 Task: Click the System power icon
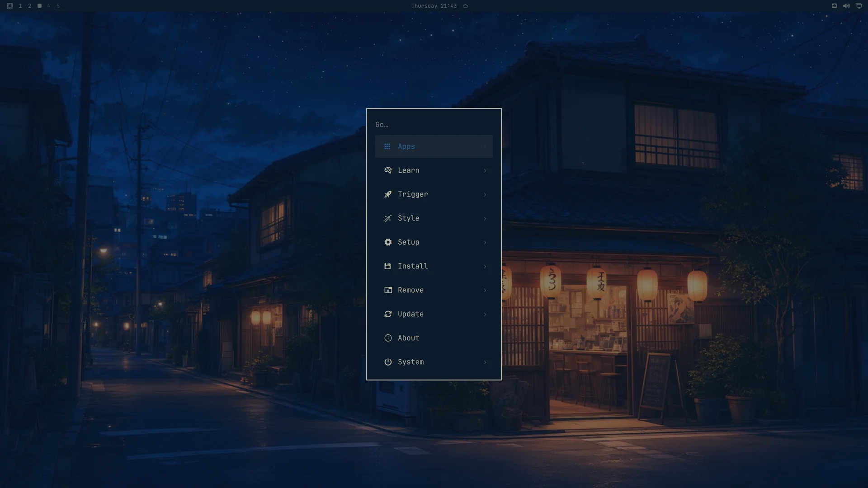point(388,362)
